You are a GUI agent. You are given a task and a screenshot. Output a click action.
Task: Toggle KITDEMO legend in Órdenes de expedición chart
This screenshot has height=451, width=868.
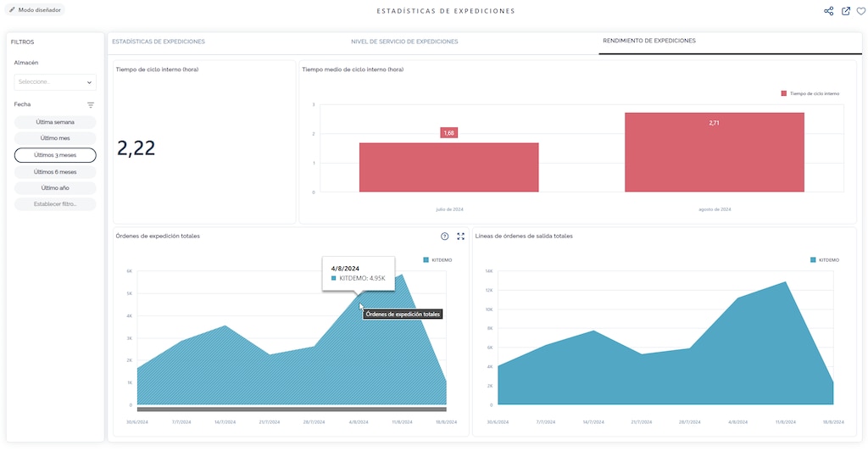[437, 259]
